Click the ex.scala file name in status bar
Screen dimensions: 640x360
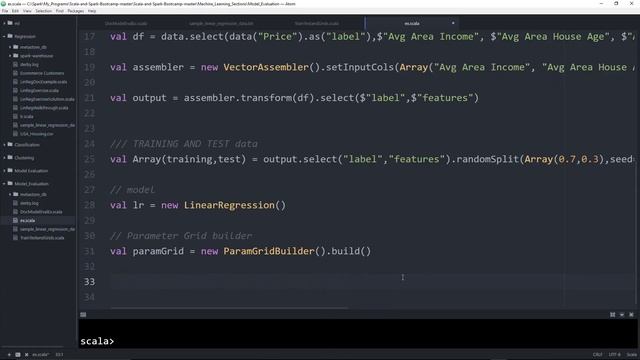click(41, 355)
